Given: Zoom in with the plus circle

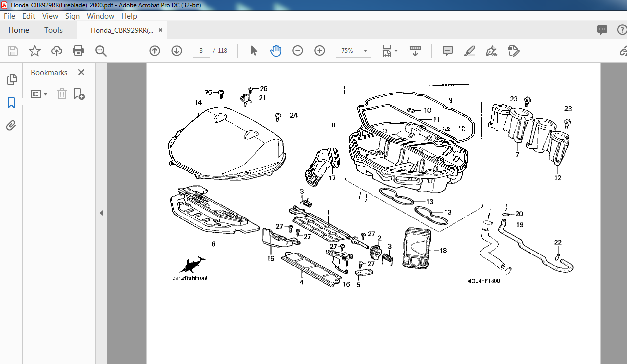Looking at the screenshot, I should coord(320,51).
